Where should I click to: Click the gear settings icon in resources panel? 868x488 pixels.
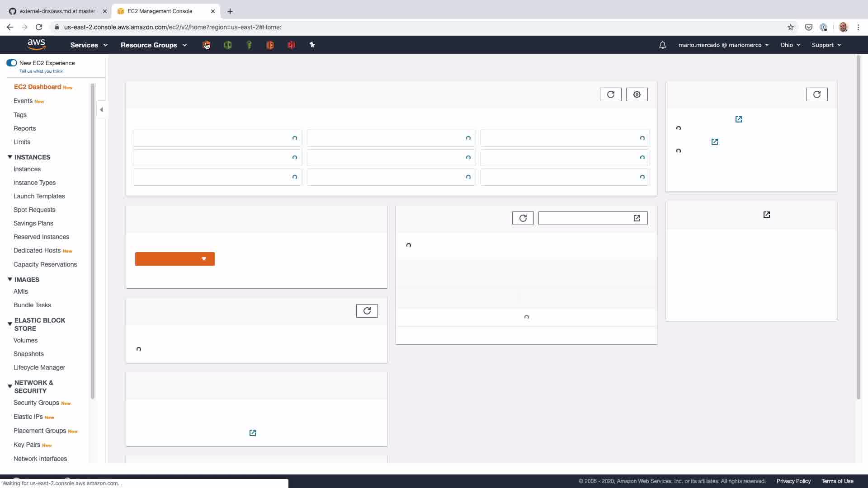[x=637, y=94]
